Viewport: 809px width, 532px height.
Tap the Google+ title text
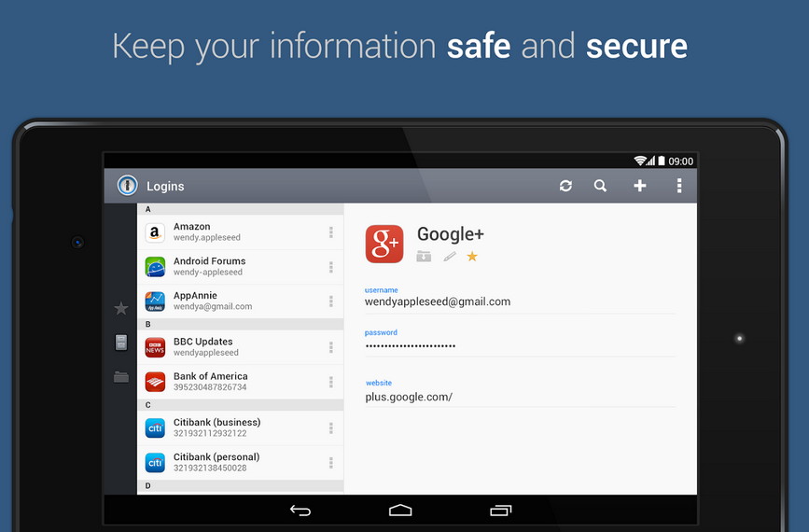click(451, 233)
